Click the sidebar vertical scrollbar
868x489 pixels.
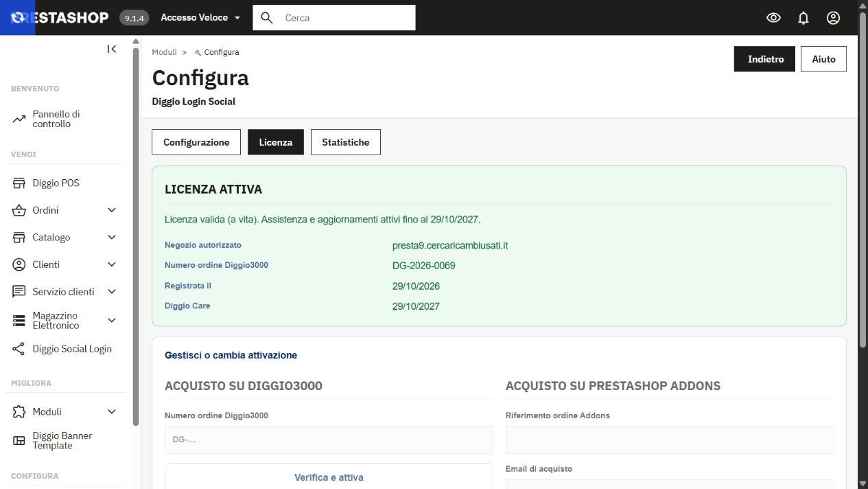[136, 237]
